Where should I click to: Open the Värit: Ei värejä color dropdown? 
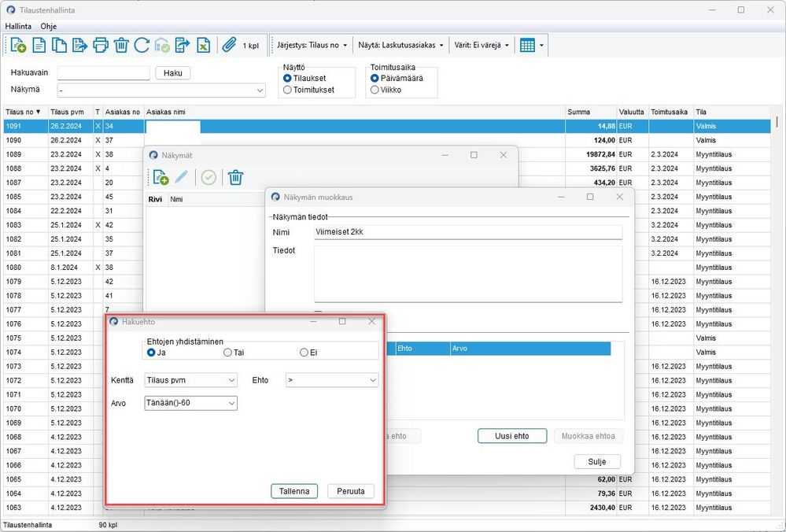(x=482, y=45)
